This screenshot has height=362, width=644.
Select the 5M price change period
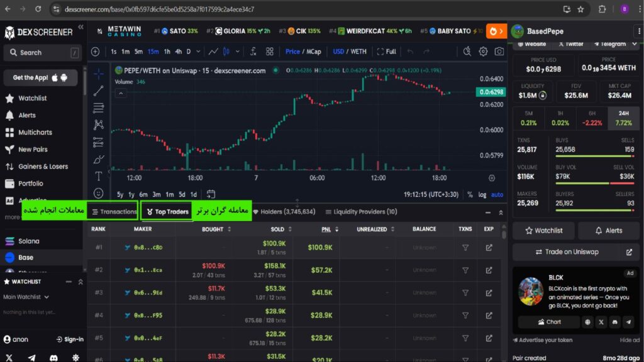[x=528, y=118]
